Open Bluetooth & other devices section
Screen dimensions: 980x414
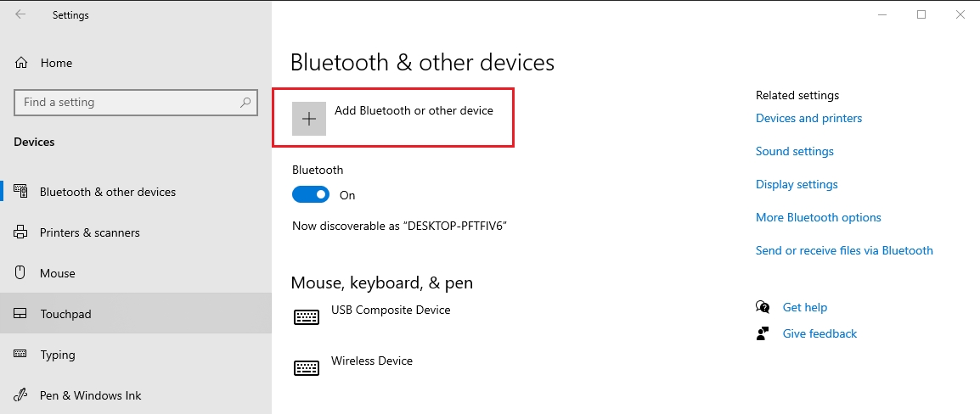(108, 192)
